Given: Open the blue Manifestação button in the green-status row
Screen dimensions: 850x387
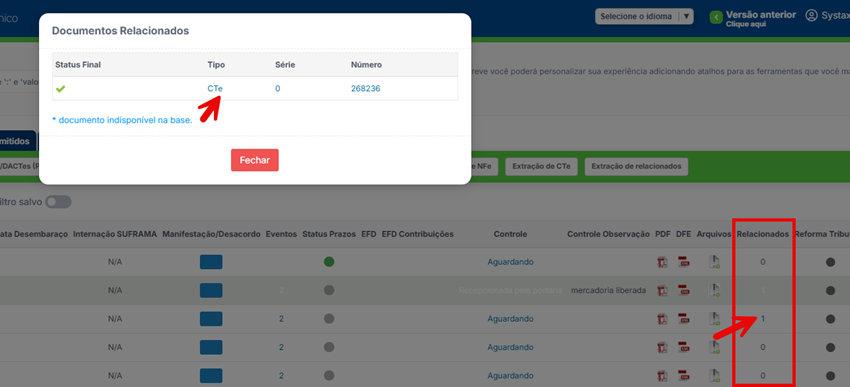Looking at the screenshot, I should (211, 262).
